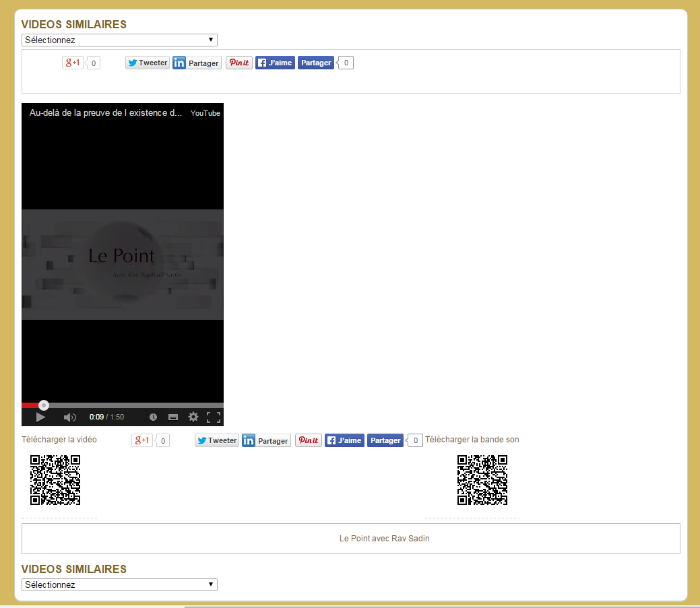Screen dimensions: 700x608
Task: Play the YouTube video
Action: pyautogui.click(x=40, y=417)
